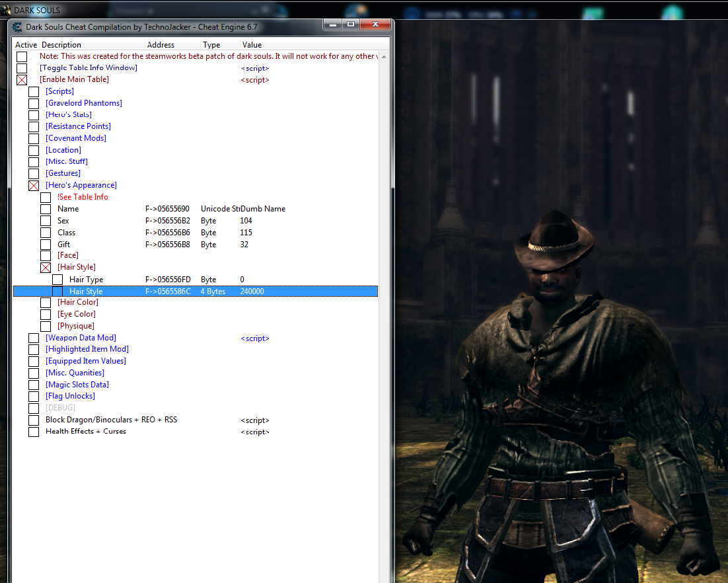Expand the [Gestures] group checkbox
Screen dimensions: 728x583
34,174
